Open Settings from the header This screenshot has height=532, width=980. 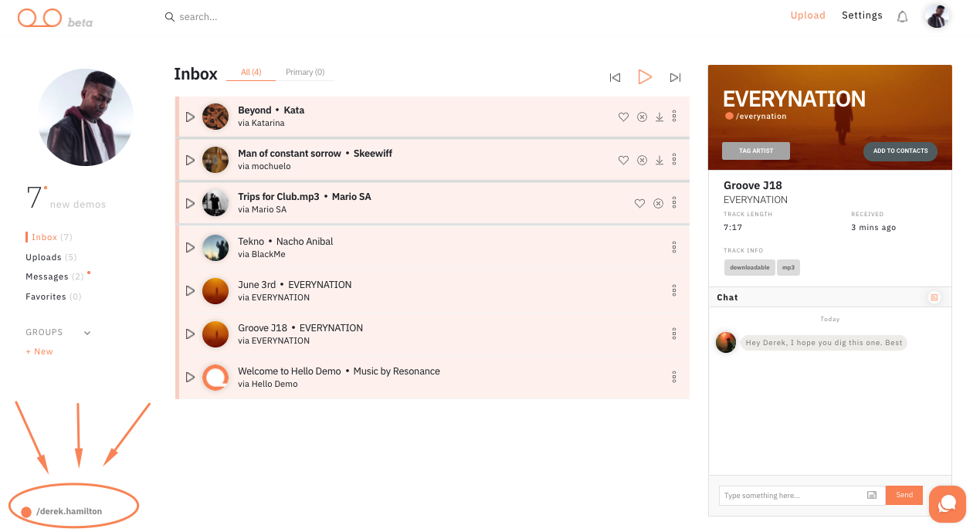862,15
